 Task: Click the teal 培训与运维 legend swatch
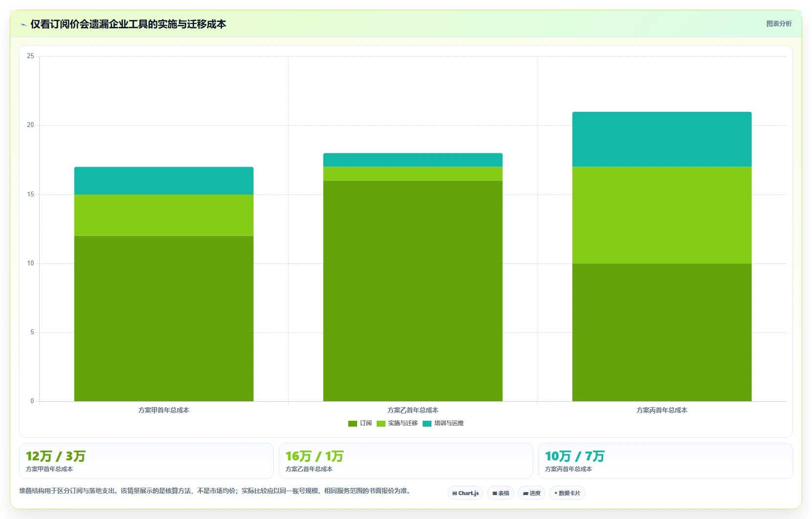[x=427, y=424]
